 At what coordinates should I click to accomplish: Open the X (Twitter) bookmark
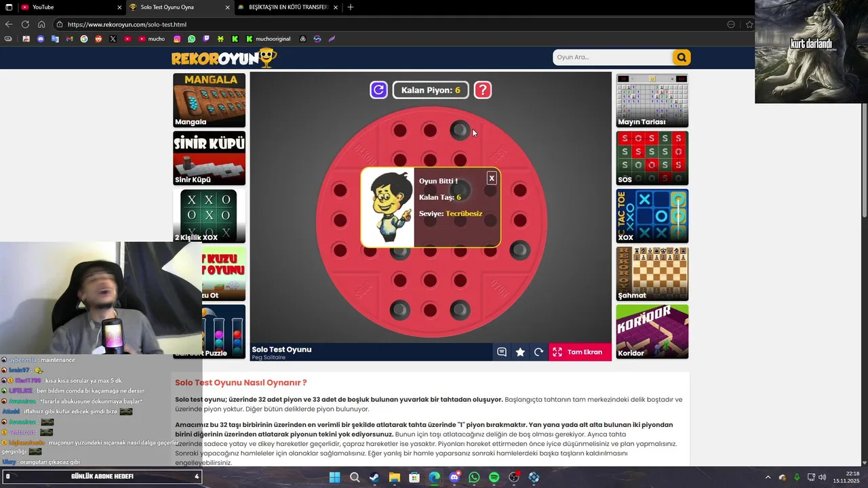click(x=113, y=39)
